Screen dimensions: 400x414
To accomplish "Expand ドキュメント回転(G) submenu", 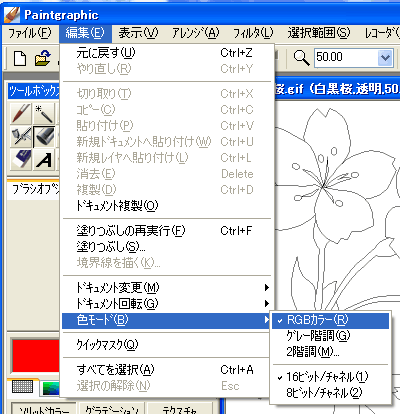I will [167, 304].
